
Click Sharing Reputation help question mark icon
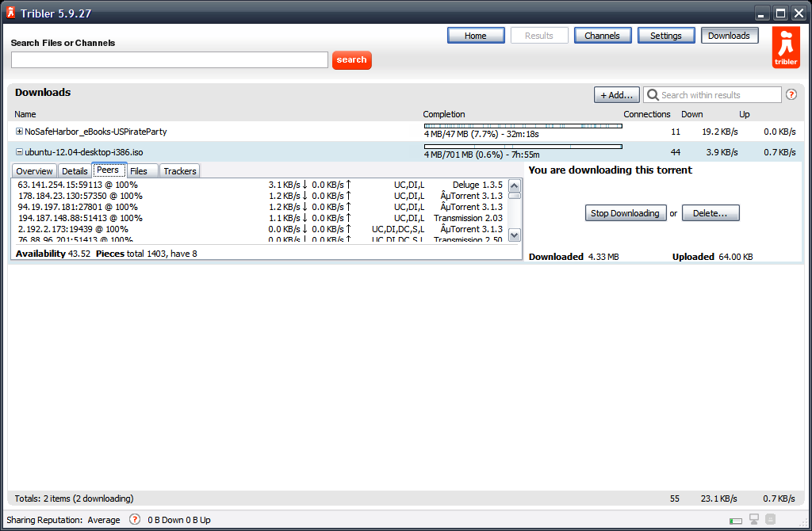tap(135, 519)
